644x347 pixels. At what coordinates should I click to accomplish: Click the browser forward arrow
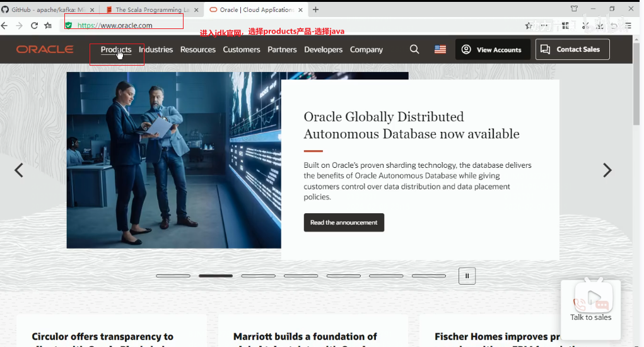pos(20,25)
